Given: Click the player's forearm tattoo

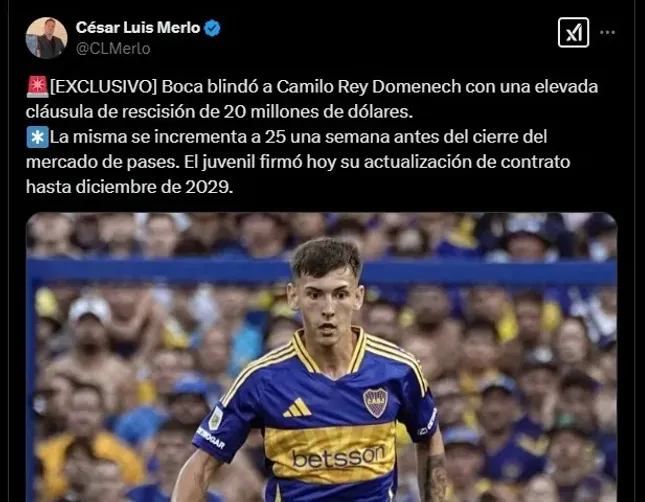Looking at the screenshot, I should [435, 477].
